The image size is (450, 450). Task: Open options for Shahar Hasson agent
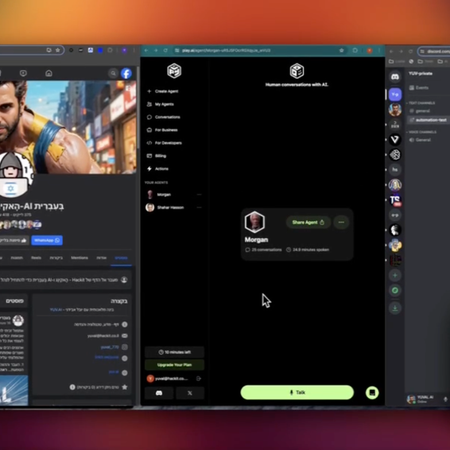coord(199,207)
